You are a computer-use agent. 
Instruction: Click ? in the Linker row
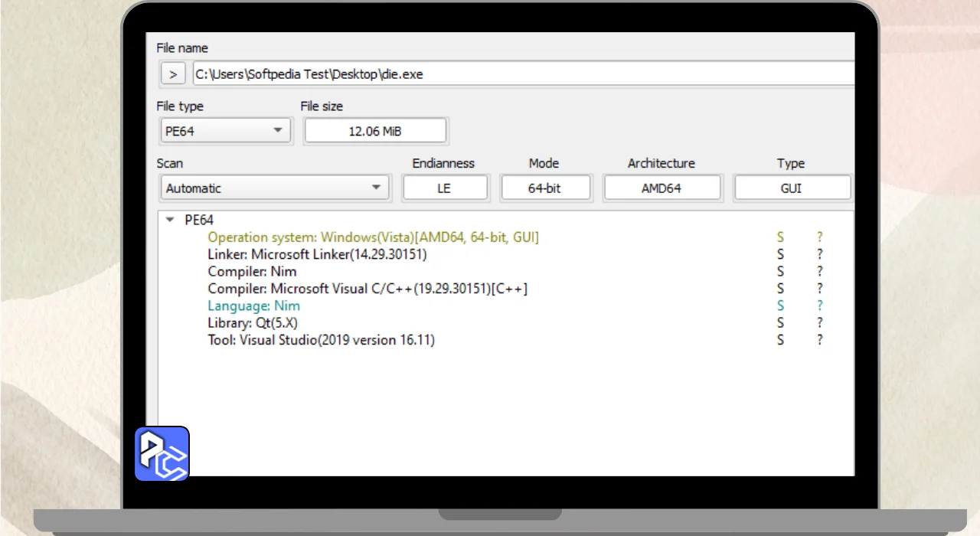[x=819, y=254]
